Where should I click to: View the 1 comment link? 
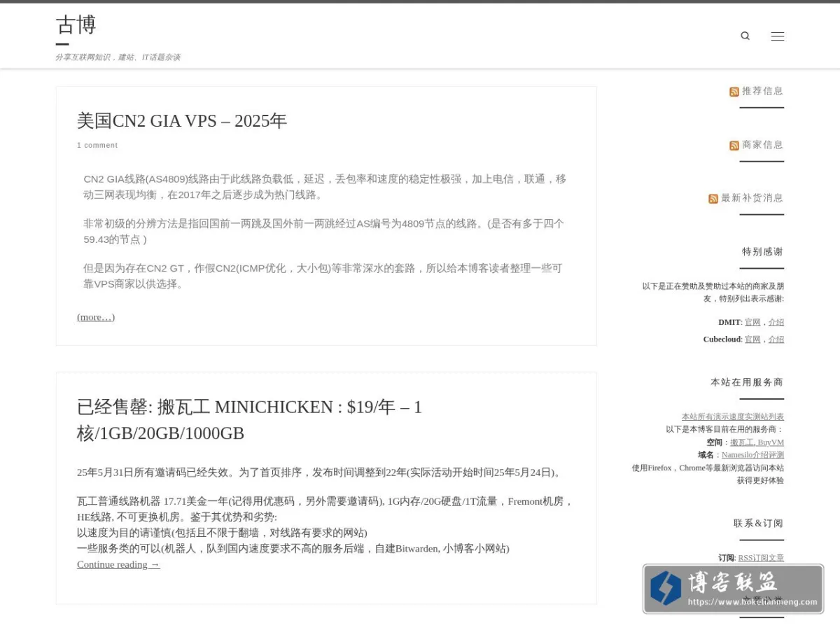click(x=97, y=146)
